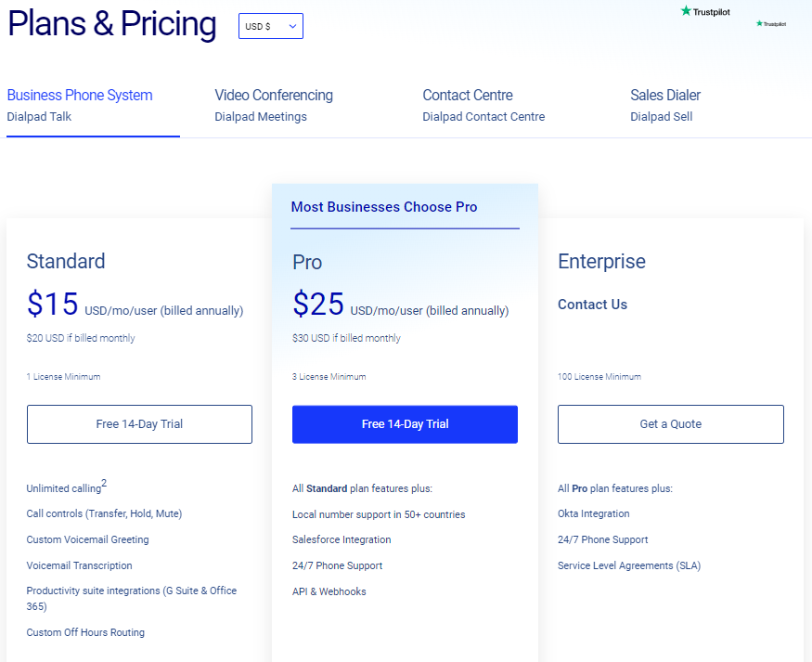Click the Okta Integration feature
Viewport: 812px width, 662px height.
pyautogui.click(x=593, y=513)
